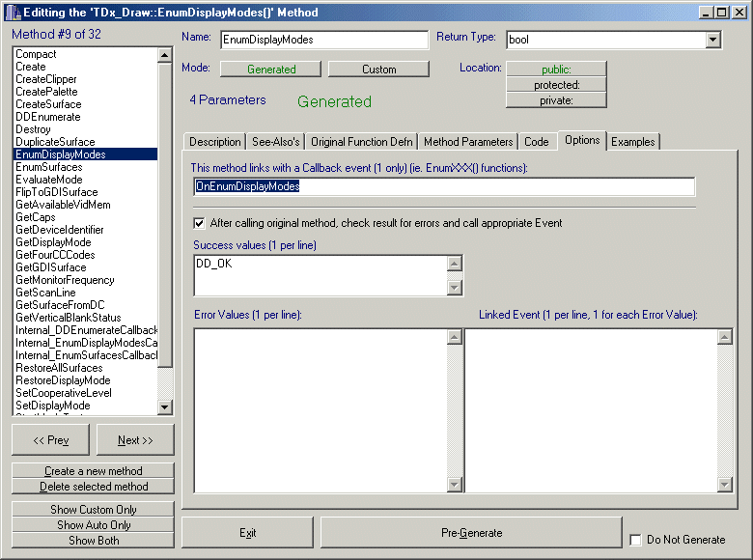Select GetDisplayMode in the method list
753x560 pixels.
[53, 242]
